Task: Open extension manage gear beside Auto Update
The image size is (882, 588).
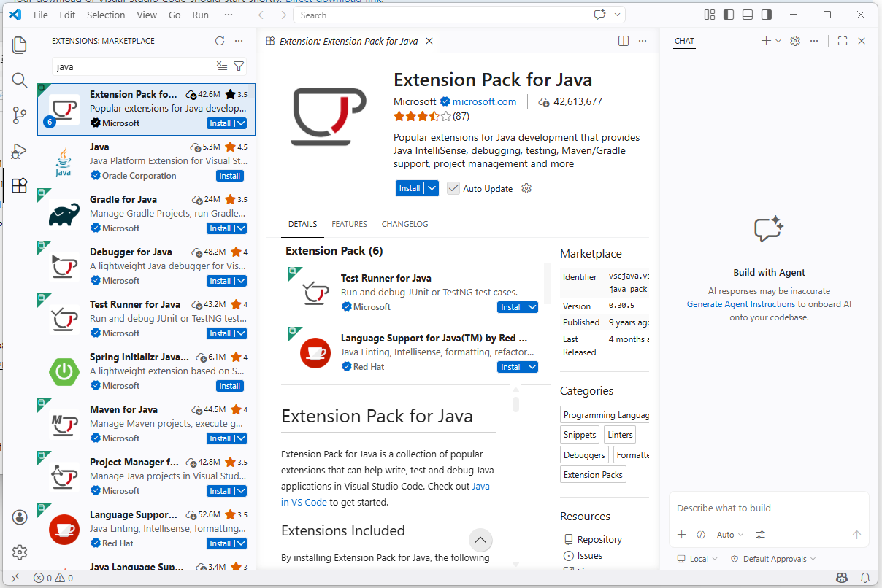Action: pos(526,188)
